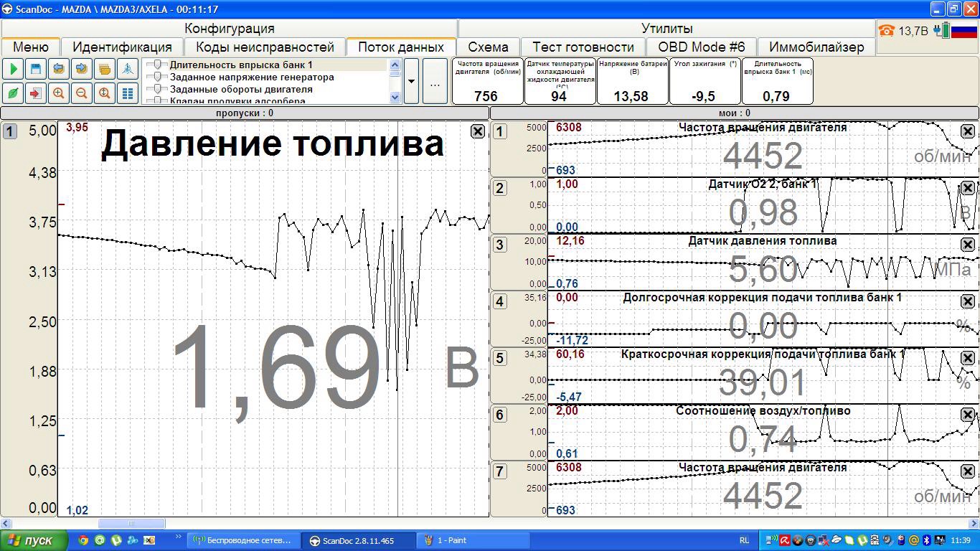Toggle pin for Заданное напряжение генератора
The image size is (980, 551).
coord(157,77)
